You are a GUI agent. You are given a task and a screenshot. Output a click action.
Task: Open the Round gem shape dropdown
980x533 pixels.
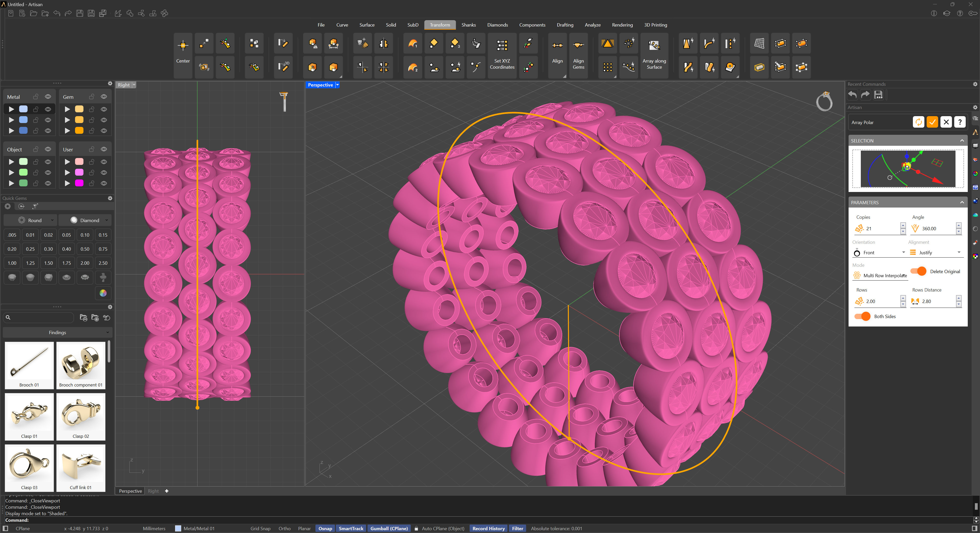(30, 220)
